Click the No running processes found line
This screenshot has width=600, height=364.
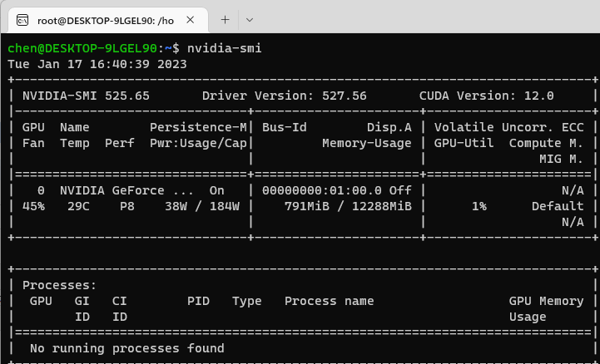click(126, 348)
